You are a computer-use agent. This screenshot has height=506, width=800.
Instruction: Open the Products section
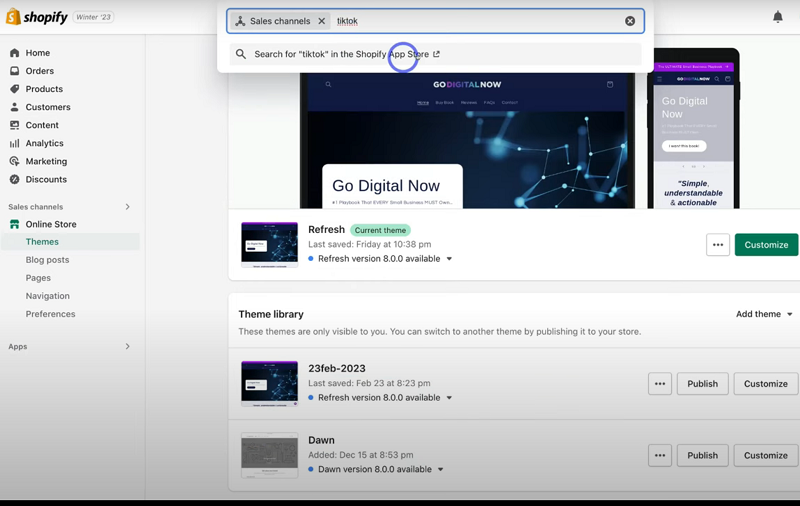(x=44, y=89)
